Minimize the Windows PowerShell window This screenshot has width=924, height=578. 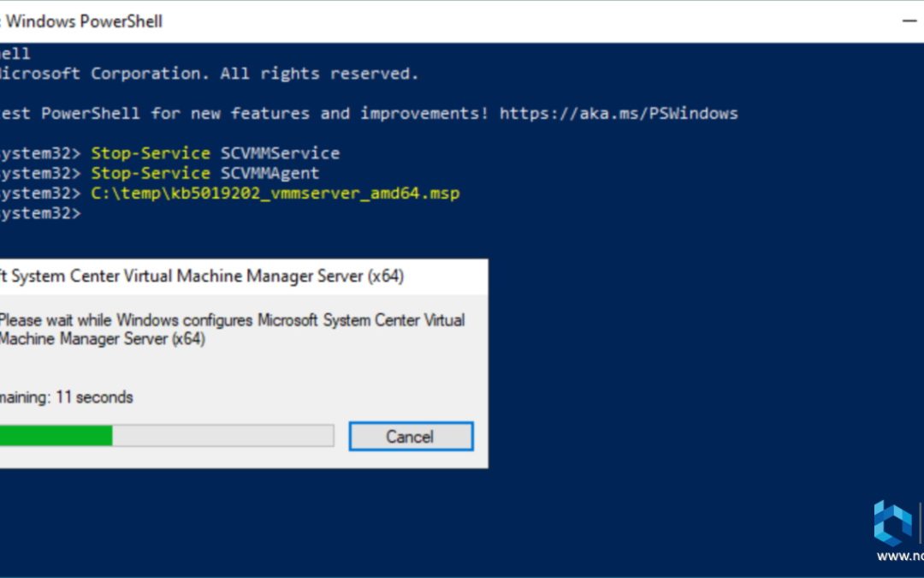coord(909,21)
